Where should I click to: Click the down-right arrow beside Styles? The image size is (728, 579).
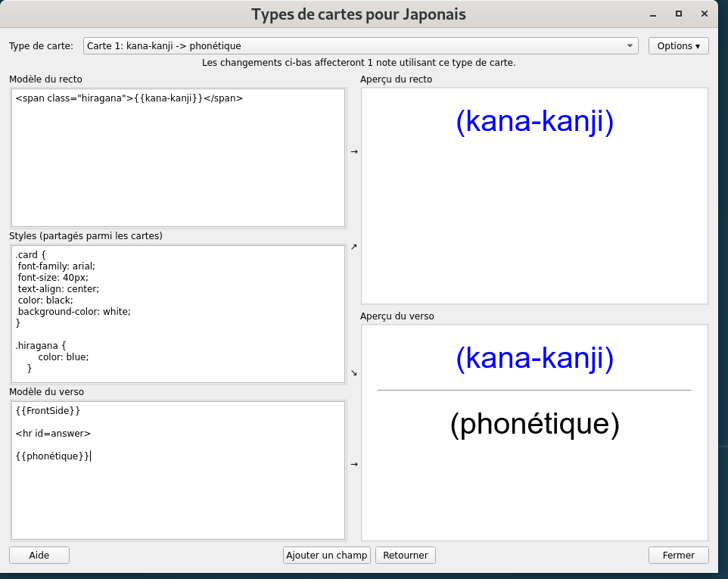pyautogui.click(x=353, y=373)
